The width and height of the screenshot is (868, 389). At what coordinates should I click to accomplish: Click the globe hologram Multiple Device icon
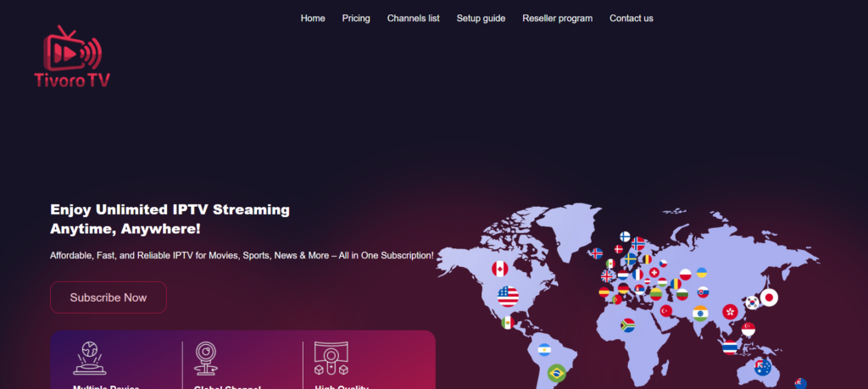(90, 358)
